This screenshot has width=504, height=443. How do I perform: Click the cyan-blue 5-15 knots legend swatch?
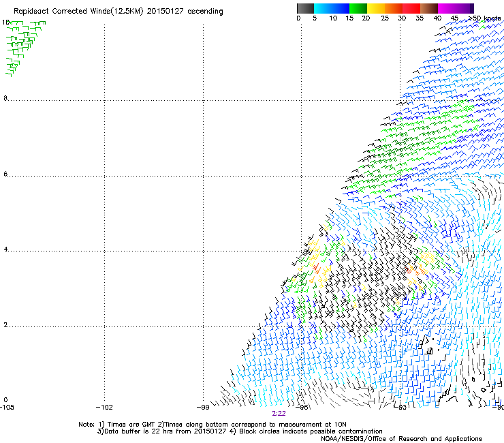click(x=332, y=8)
